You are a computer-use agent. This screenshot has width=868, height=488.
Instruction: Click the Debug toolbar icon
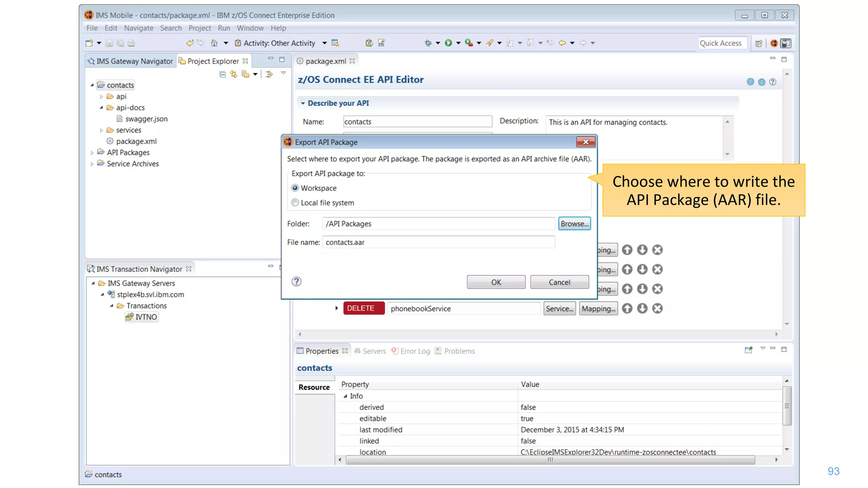pos(428,43)
